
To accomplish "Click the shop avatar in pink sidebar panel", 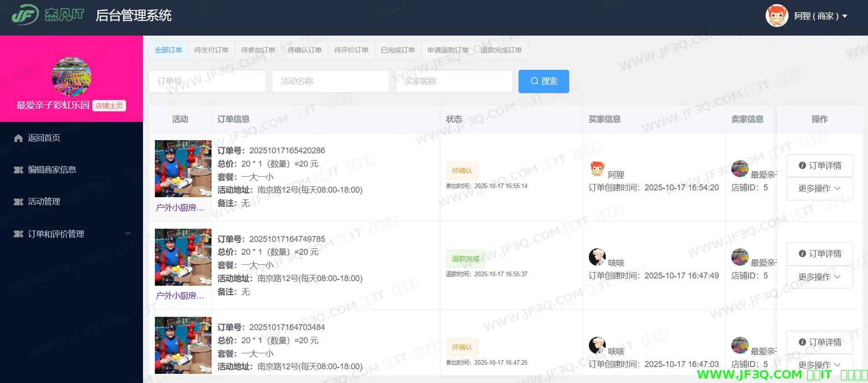I will pos(71,77).
